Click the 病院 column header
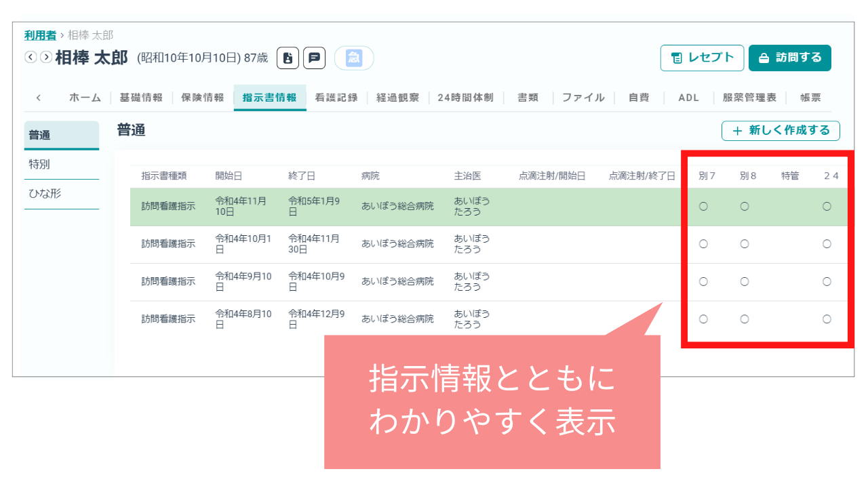868x488 pixels. 371,176
